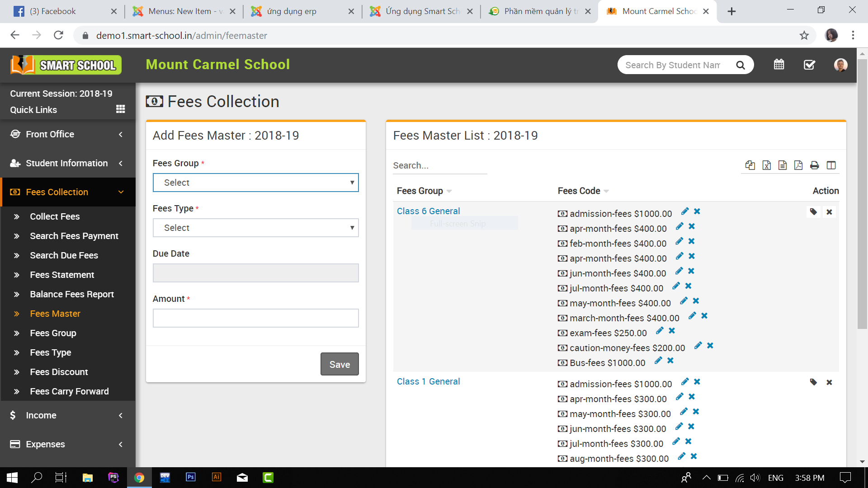Bookmark this page with the star icon

[x=804, y=35]
